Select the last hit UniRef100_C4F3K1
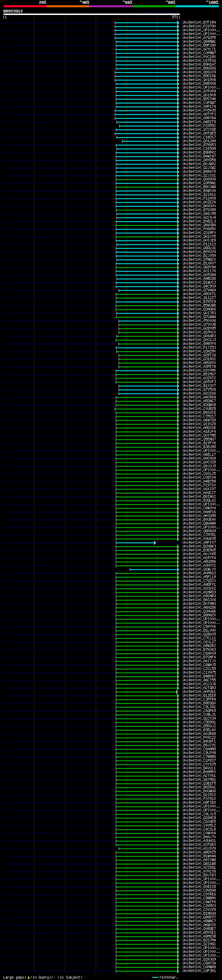This screenshot has width=222, height=980. [x=199, y=971]
